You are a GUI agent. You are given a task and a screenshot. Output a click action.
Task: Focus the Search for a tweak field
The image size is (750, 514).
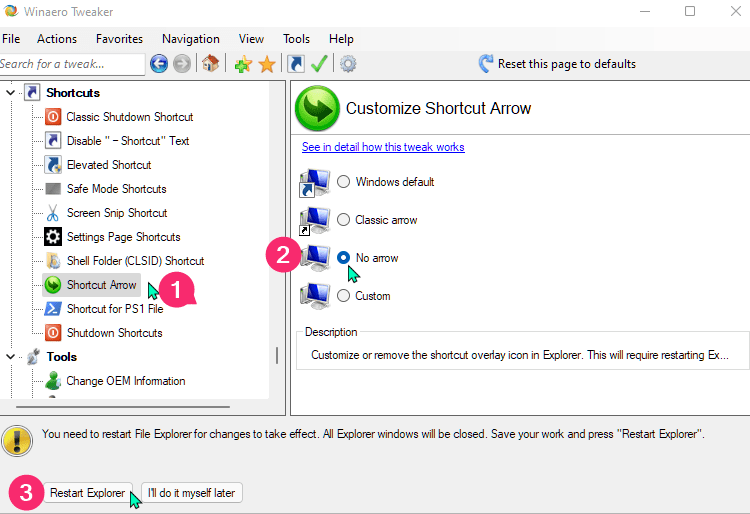72,64
